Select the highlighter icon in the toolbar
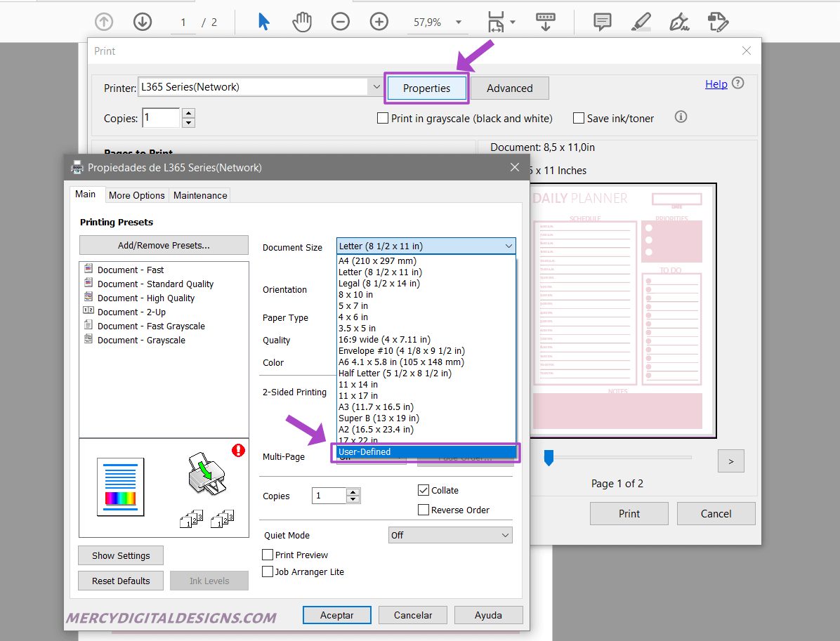The height and width of the screenshot is (641, 840). coord(640,22)
